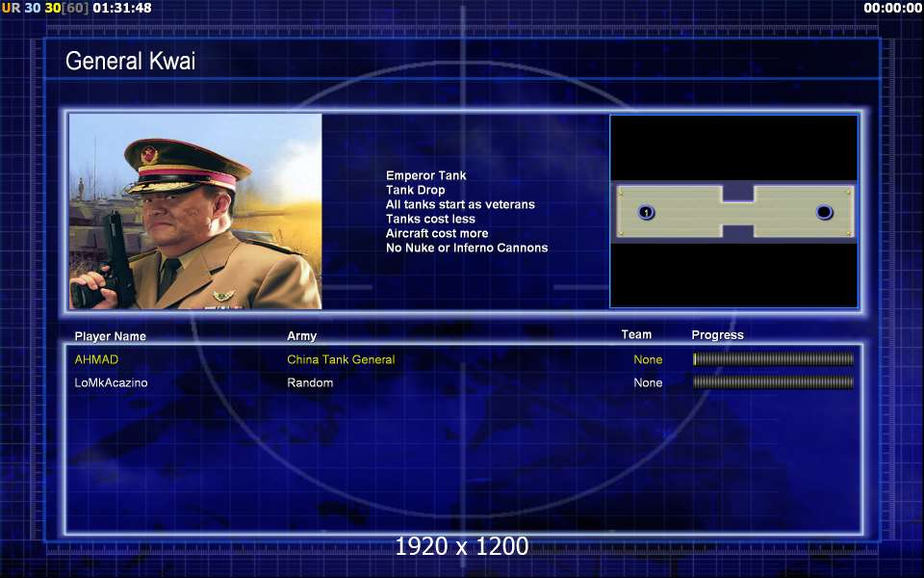
Task: Click No Nuke or Inferno Cannons text
Action: tap(467, 248)
